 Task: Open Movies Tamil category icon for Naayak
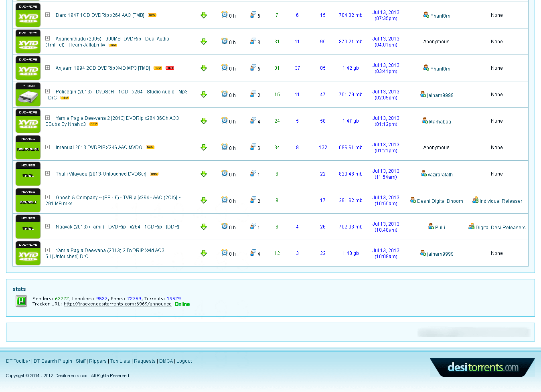(x=28, y=227)
